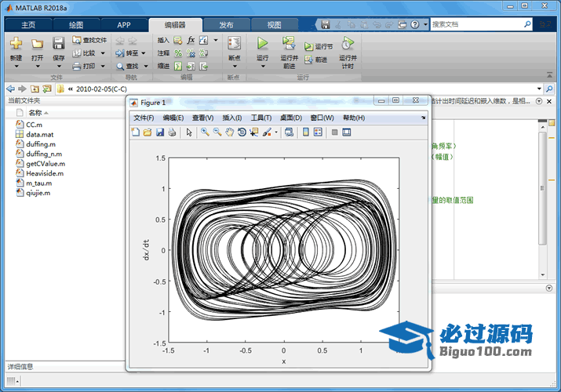Click Figure 1 print icon
The width and height of the screenshot is (561, 392).
click(x=172, y=132)
